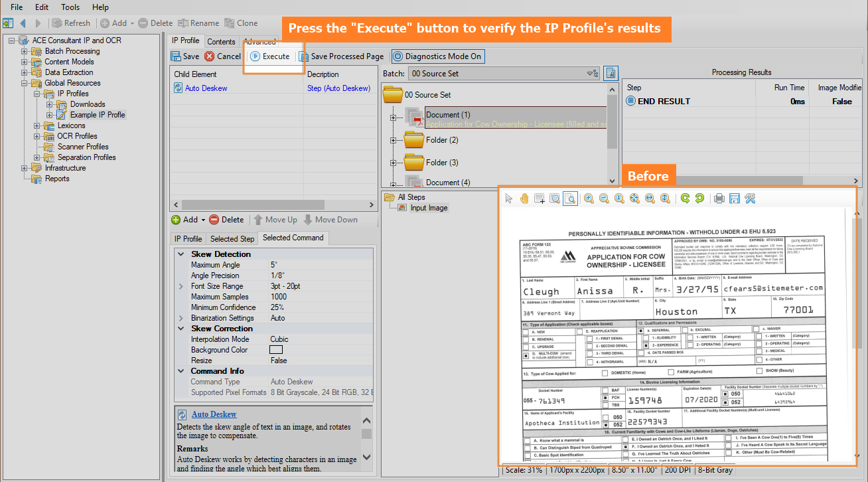Switch to the Contents tab
This screenshot has height=482, width=868.
pyautogui.click(x=222, y=42)
